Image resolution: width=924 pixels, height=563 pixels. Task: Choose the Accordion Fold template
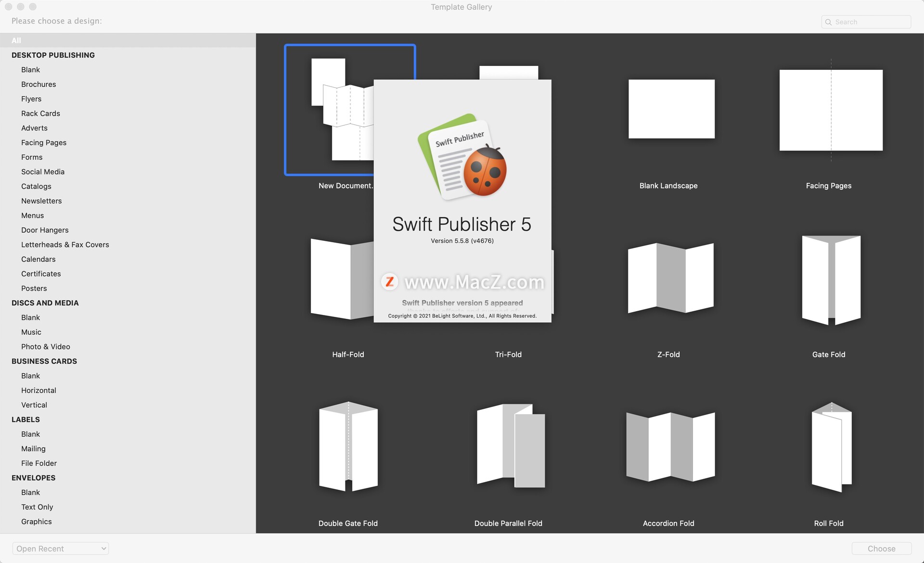[x=670, y=446]
